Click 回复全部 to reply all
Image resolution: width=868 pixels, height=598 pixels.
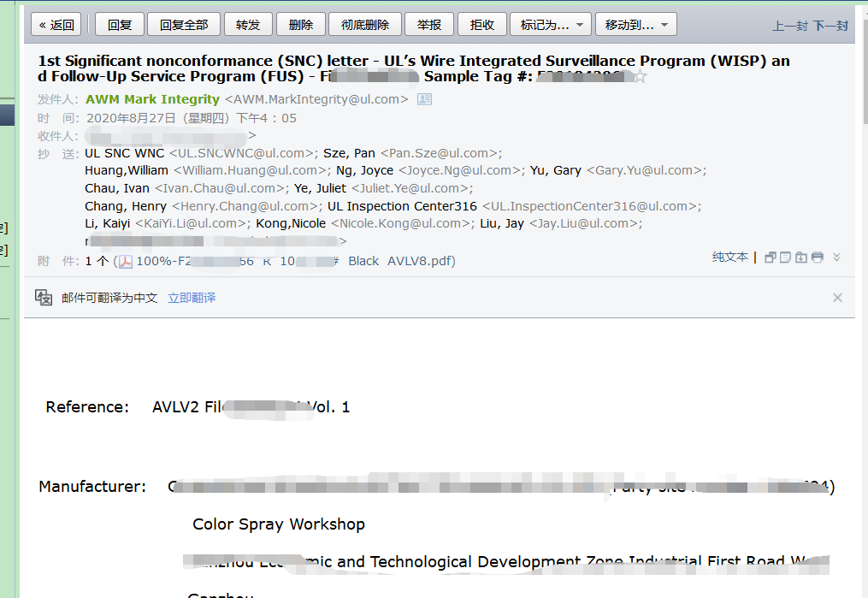click(184, 25)
